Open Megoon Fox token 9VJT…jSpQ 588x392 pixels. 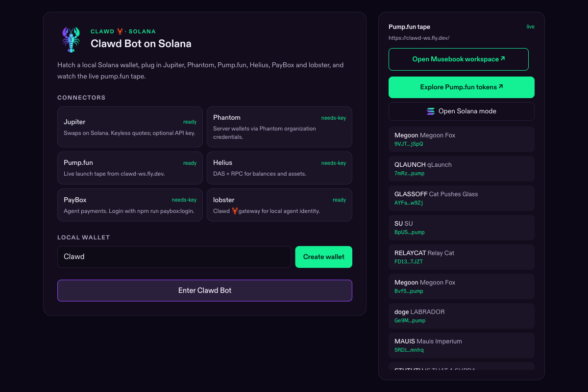462,139
